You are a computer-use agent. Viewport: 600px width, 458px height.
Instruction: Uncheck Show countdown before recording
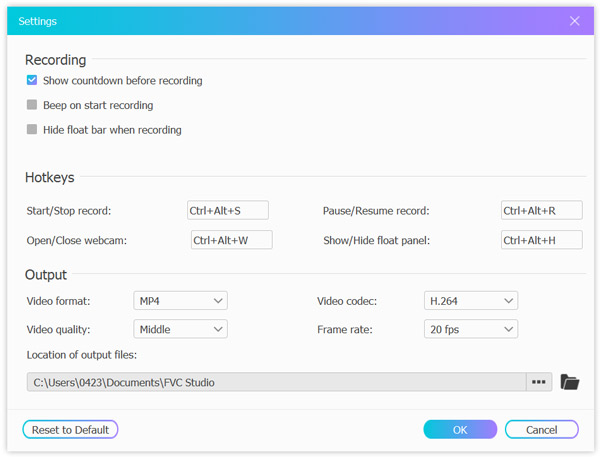tap(32, 80)
